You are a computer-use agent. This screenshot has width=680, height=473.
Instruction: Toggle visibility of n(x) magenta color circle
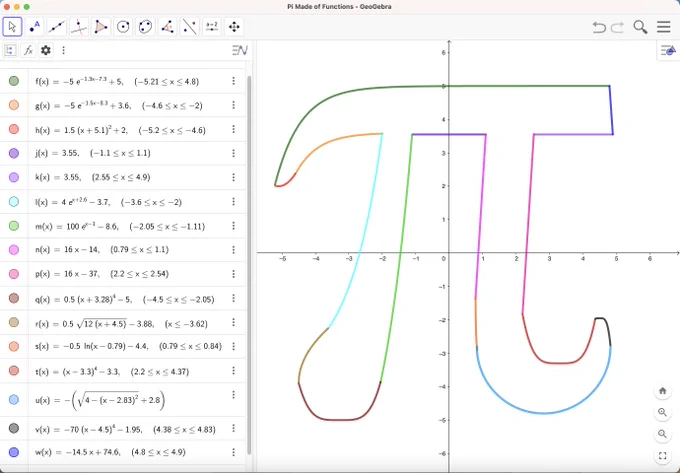(14, 250)
